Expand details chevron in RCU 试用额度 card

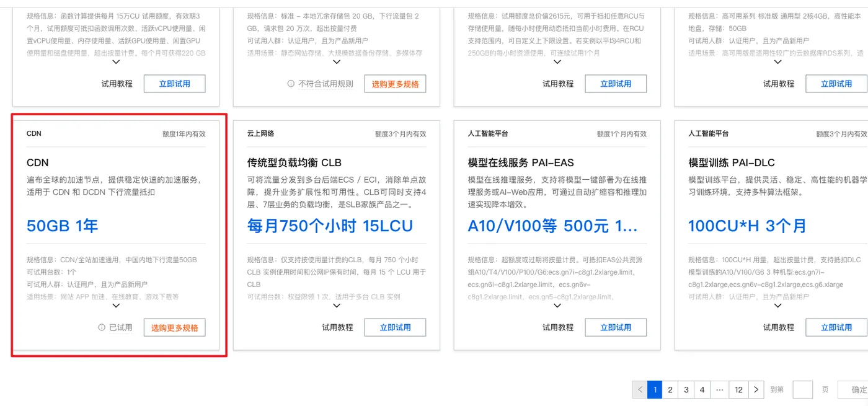click(557, 62)
